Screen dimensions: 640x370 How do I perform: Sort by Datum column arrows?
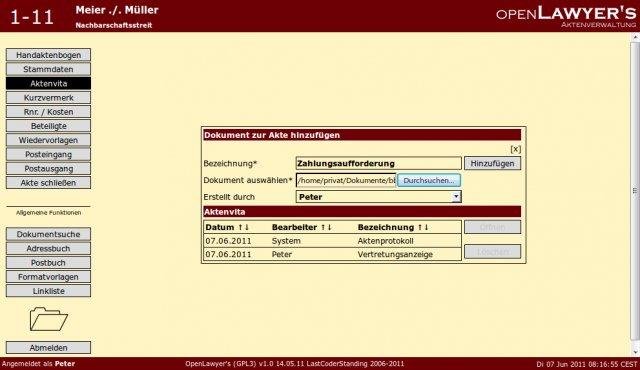[244, 227]
